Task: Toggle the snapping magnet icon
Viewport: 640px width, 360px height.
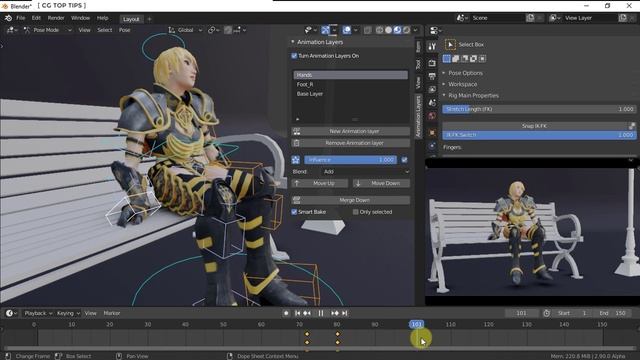Action: click(228, 30)
